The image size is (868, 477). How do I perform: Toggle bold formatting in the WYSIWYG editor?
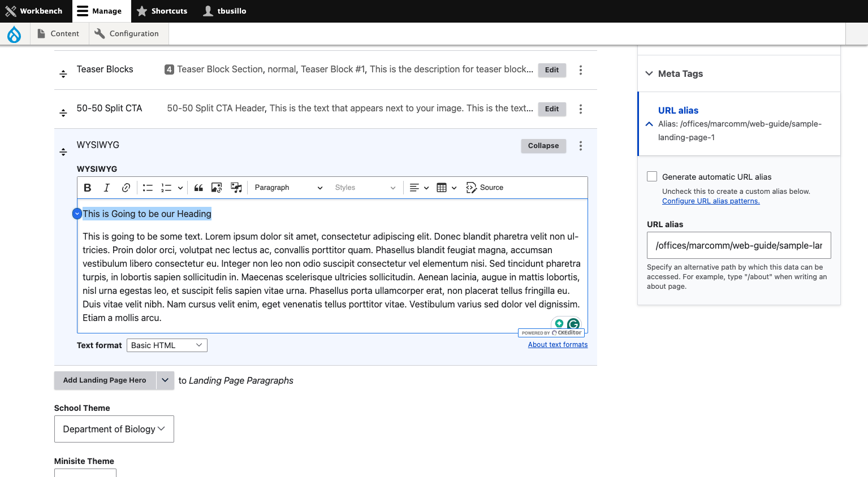click(88, 188)
